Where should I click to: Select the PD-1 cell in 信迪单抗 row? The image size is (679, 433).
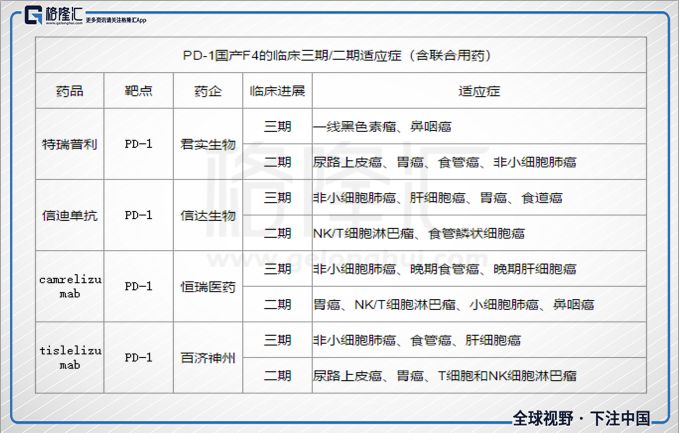(x=139, y=215)
